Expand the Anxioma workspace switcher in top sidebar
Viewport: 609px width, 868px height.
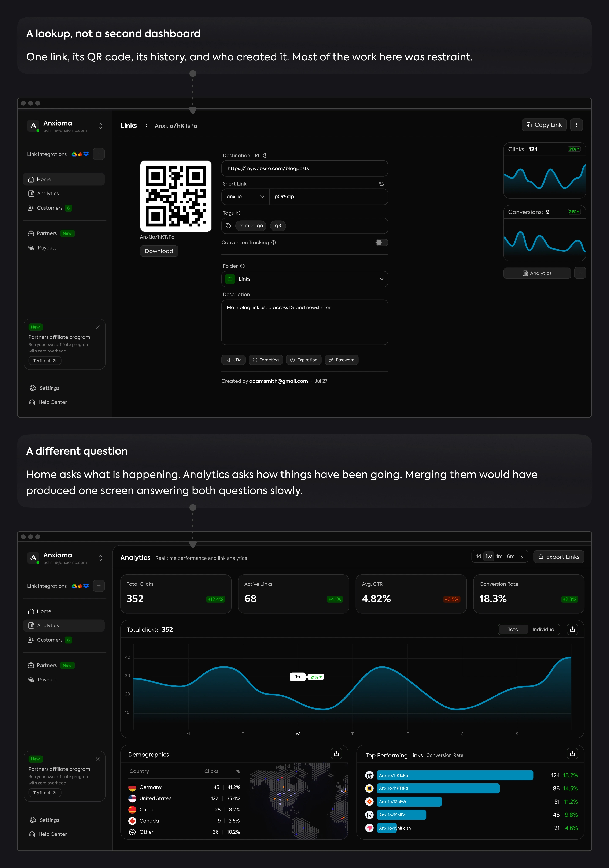[100, 126]
